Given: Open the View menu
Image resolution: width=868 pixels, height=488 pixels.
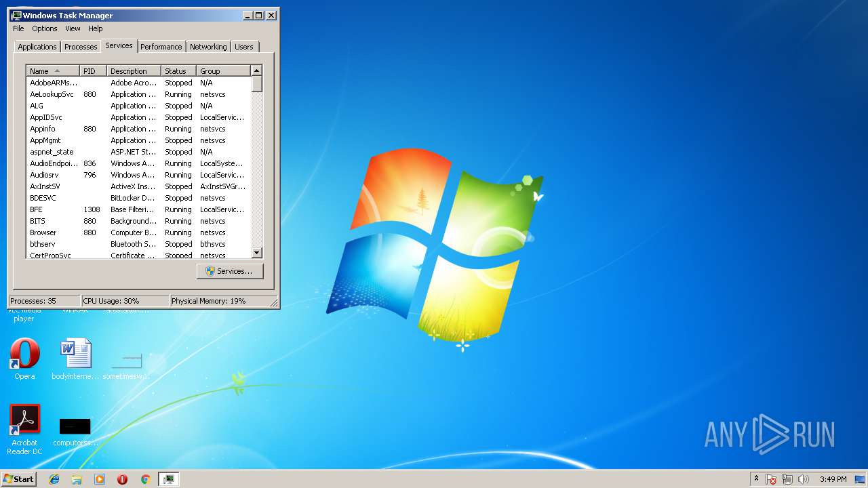Looking at the screenshot, I should (73, 28).
